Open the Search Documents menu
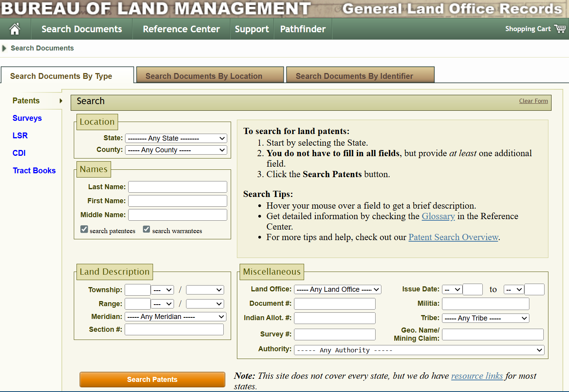Image resolution: width=569 pixels, height=392 pixels. tap(82, 29)
